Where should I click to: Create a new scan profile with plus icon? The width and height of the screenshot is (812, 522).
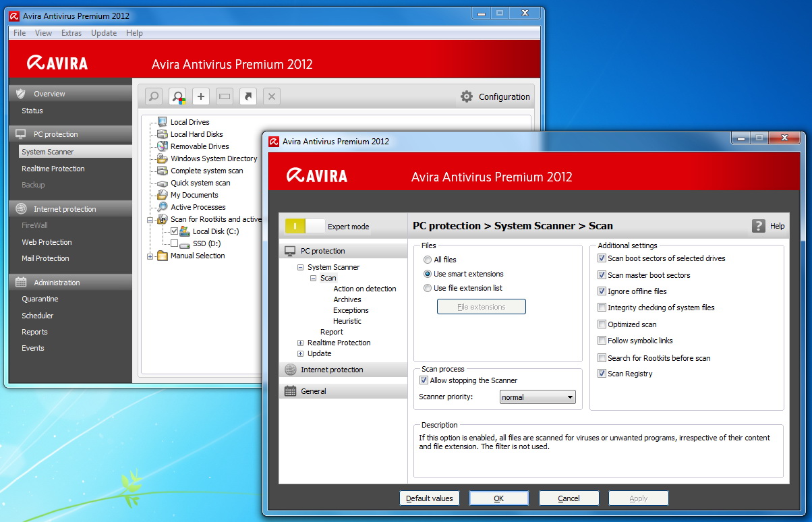point(200,96)
